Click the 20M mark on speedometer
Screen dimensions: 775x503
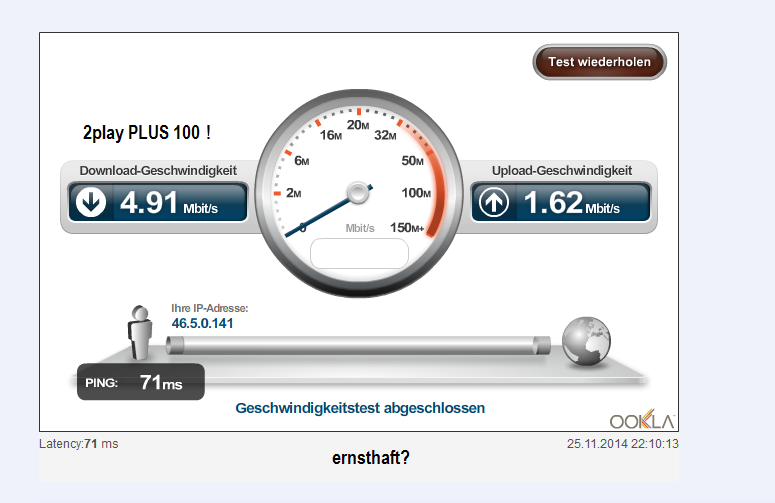[358, 125]
